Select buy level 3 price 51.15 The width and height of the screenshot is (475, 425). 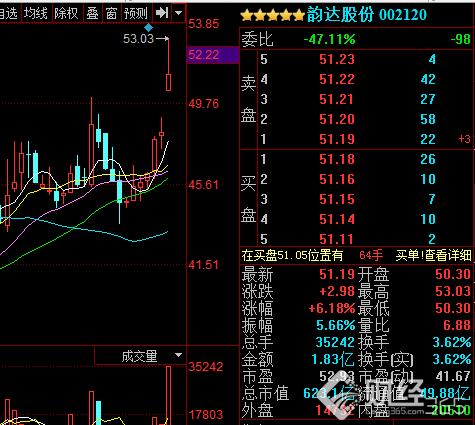click(337, 199)
